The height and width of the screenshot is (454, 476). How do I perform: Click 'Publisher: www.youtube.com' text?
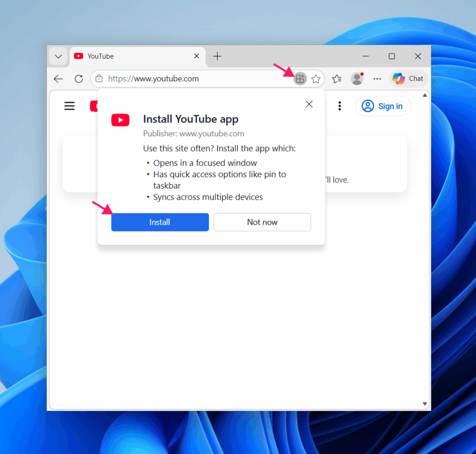pos(194,134)
